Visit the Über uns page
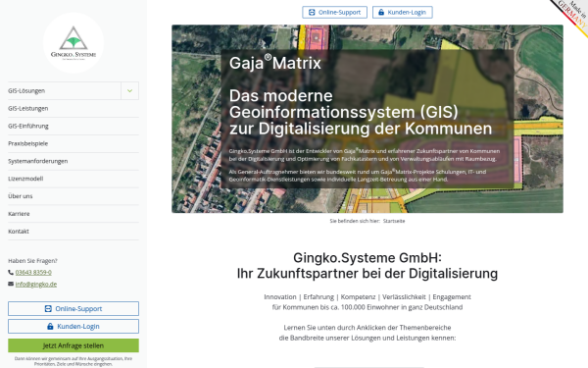This screenshot has width=588, height=368. tap(73, 196)
